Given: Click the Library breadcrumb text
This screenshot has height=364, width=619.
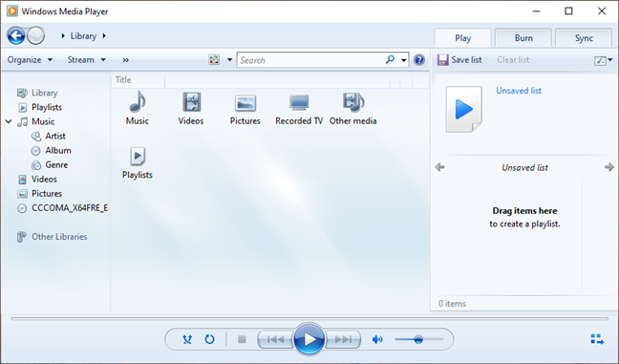Looking at the screenshot, I should 83,36.
